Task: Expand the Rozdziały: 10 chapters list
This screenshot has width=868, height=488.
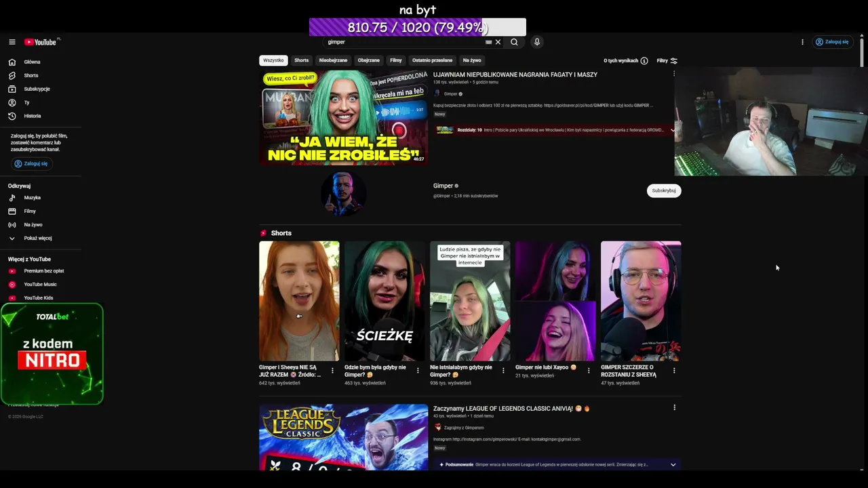Action: click(x=673, y=130)
